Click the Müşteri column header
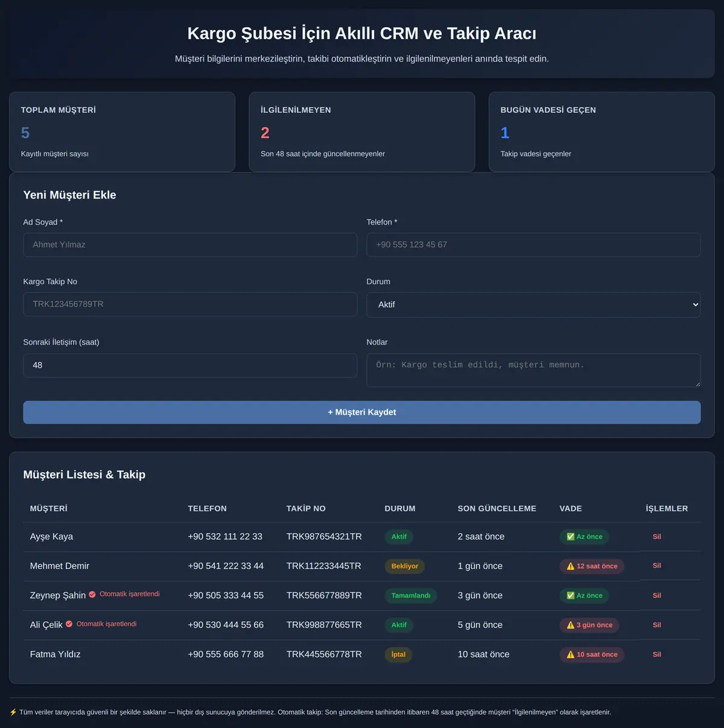The image size is (724, 728). [x=49, y=508]
